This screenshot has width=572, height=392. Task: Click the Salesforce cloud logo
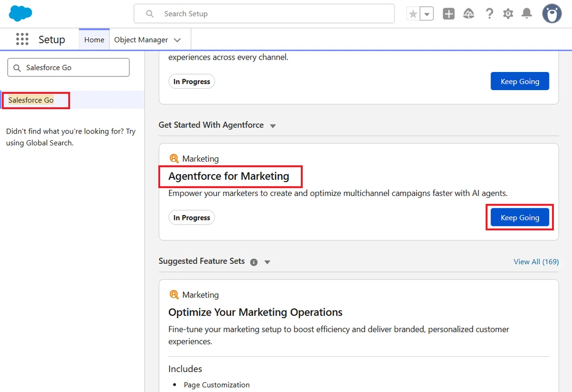(20, 13)
